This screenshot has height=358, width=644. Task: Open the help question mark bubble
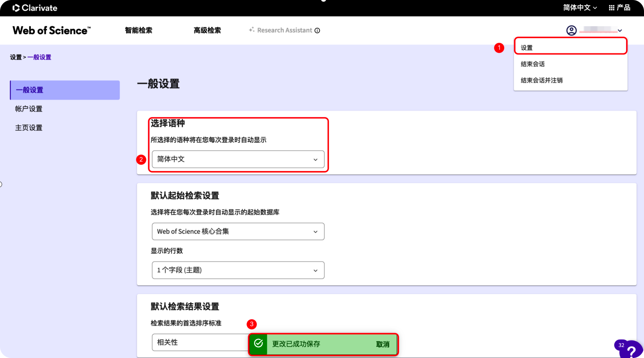(x=631, y=351)
